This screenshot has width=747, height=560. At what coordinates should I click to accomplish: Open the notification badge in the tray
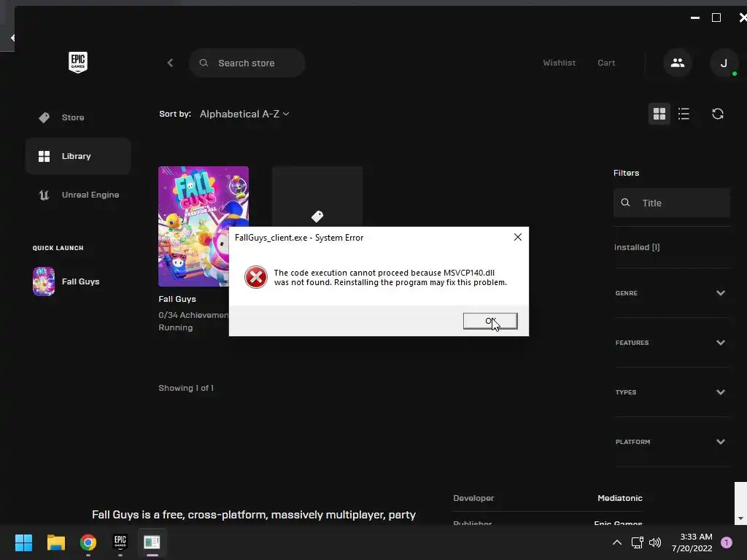726,542
